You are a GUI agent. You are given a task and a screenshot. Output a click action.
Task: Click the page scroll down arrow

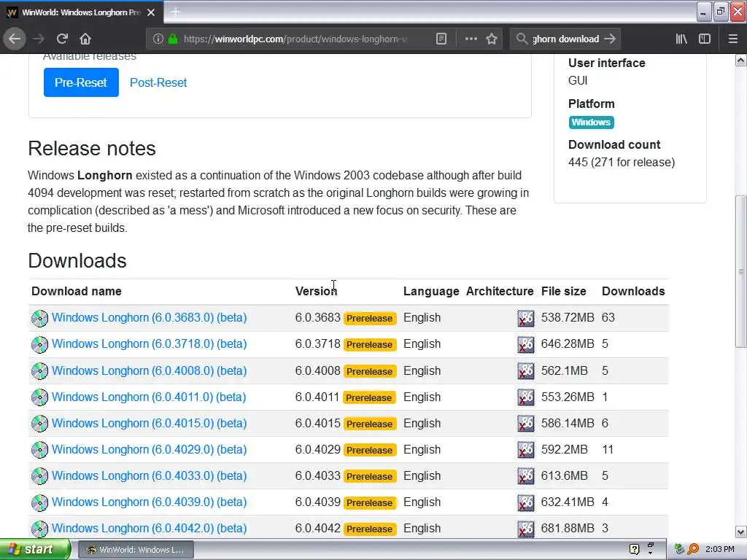tap(741, 532)
